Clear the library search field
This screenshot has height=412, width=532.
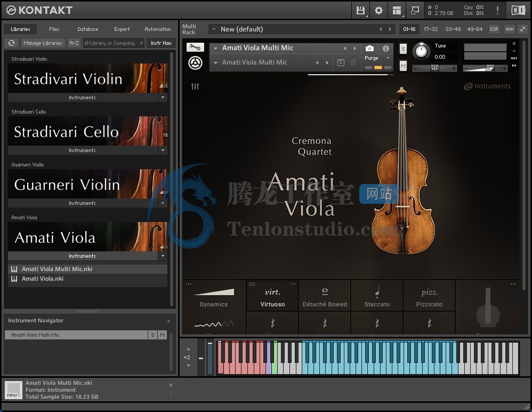click(x=141, y=43)
